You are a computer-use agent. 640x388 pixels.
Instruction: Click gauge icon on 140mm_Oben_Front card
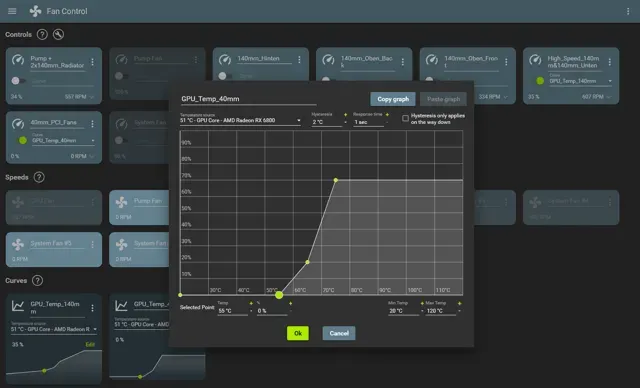[432, 60]
